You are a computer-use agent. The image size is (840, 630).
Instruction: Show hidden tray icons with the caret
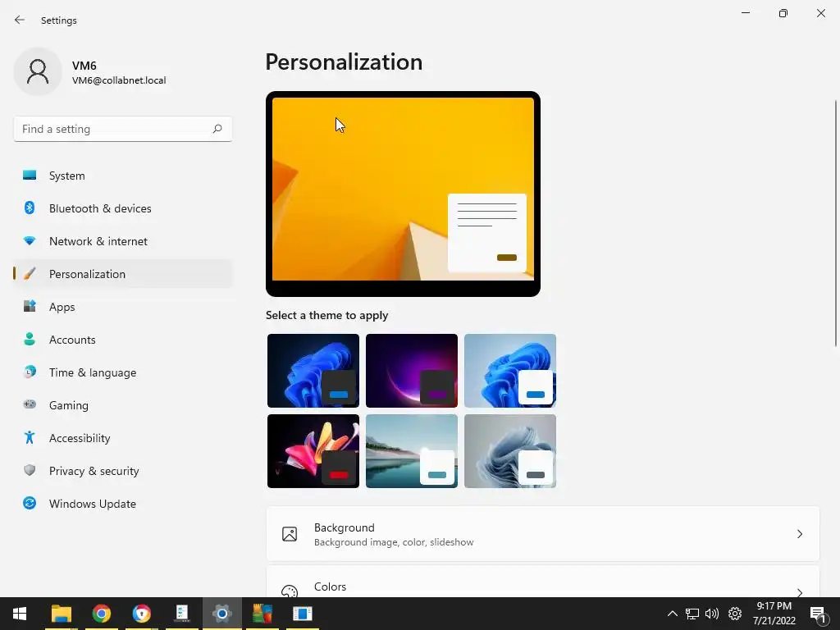(673, 614)
